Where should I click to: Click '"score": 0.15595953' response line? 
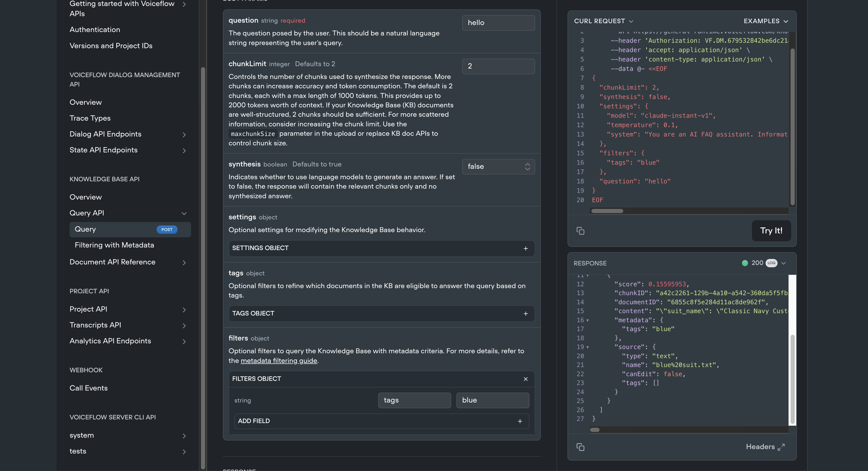(x=652, y=284)
